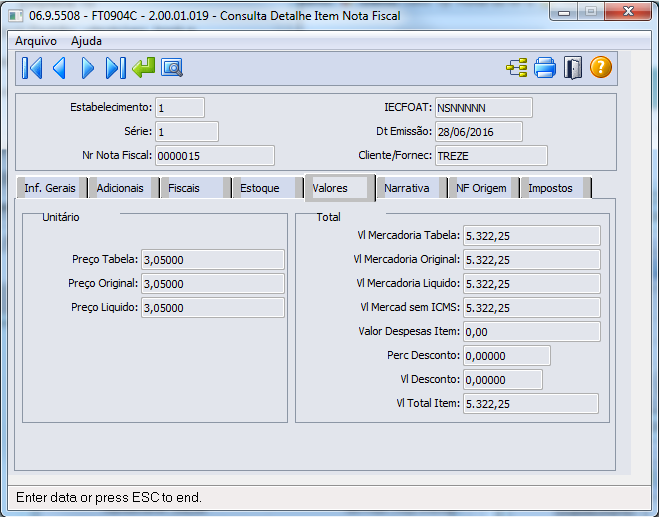Click the Nr Nota Fiscal field
Screen dimensions: 659x517
(215, 156)
